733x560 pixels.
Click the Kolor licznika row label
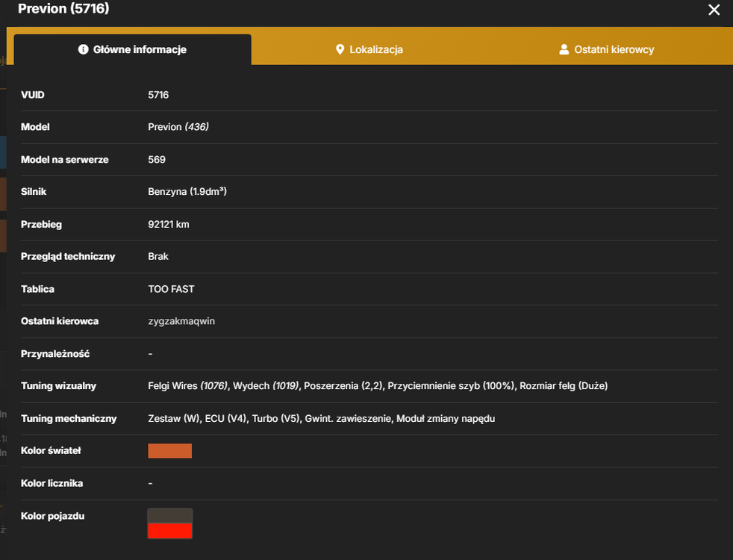pyautogui.click(x=52, y=483)
